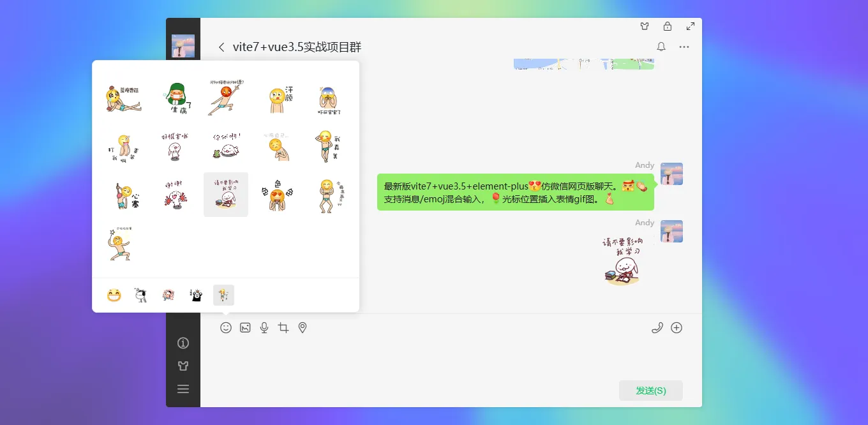Viewport: 868px width, 425px height.
Task: Open the sent 请不要影响我学习 sticker in chat
Action: tap(622, 260)
